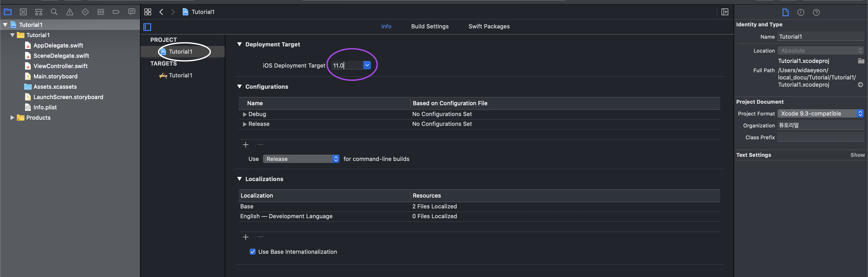Image resolution: width=868 pixels, height=277 pixels.
Task: Click the Resources column header
Action: coord(427,195)
